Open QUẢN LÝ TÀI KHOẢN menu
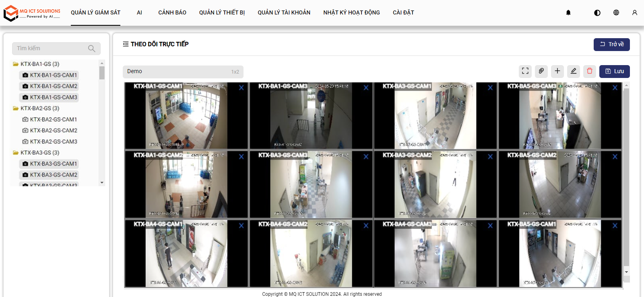Screen dimensions: 644x297 click(x=284, y=12)
